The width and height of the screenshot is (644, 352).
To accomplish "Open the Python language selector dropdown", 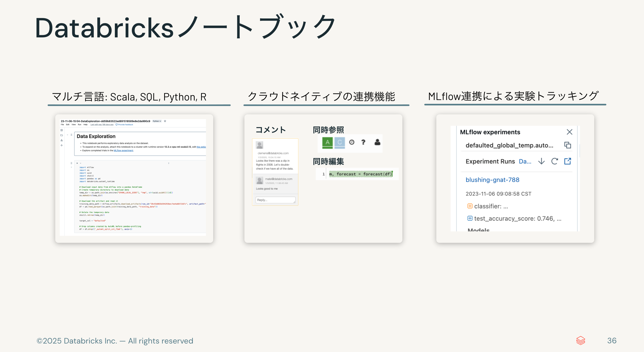I will pyautogui.click(x=157, y=121).
